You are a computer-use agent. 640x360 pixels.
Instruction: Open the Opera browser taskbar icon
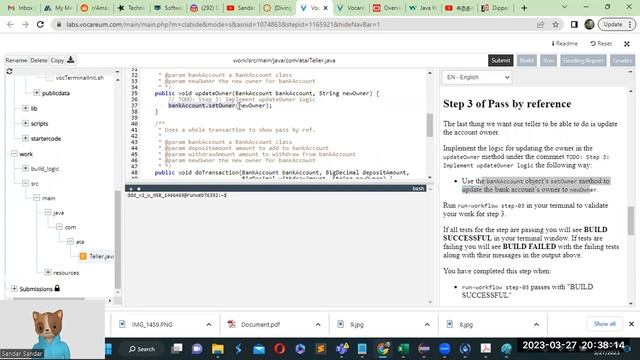(280, 349)
